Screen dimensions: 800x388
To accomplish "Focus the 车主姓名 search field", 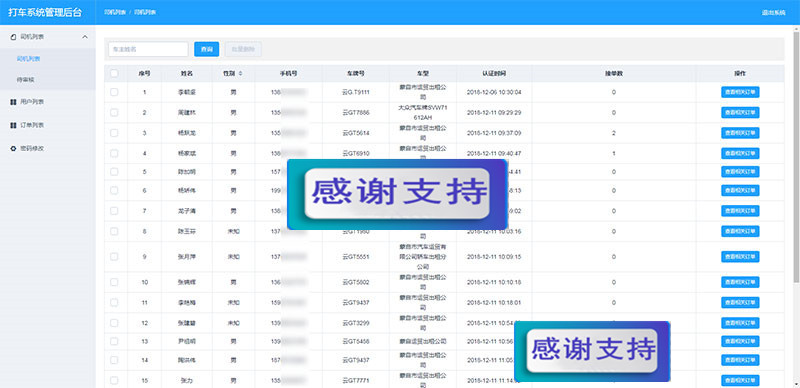I will point(148,49).
